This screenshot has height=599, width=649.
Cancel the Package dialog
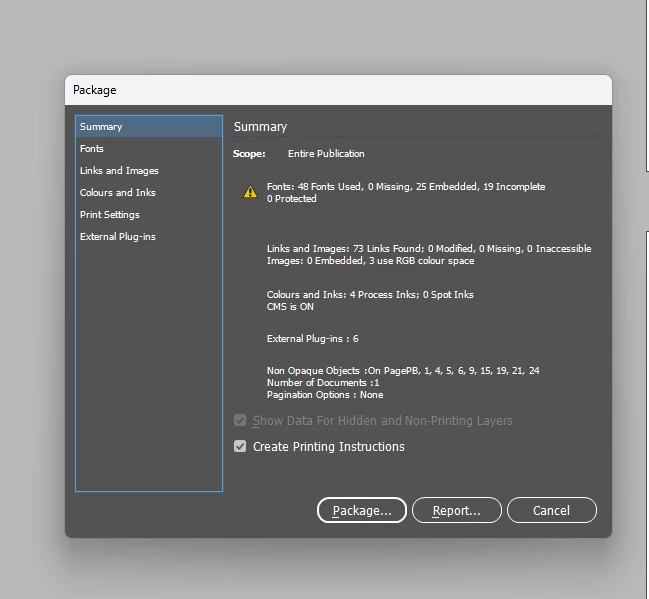click(552, 510)
